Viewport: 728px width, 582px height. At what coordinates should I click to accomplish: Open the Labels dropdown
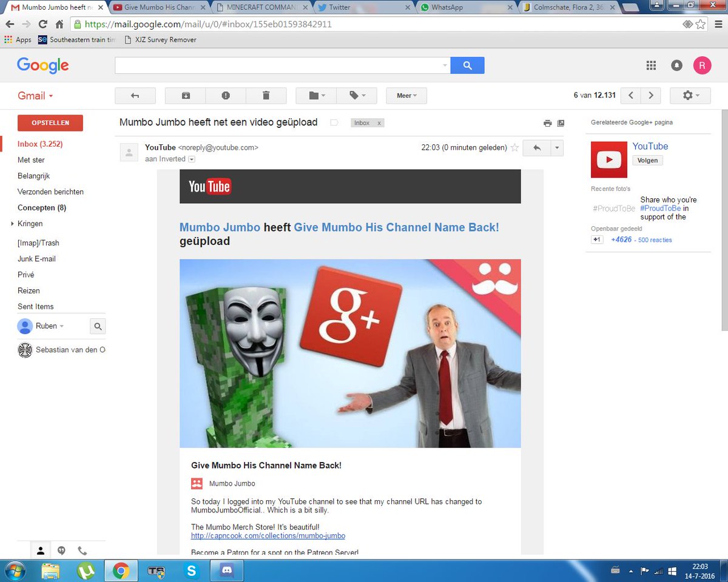pyautogui.click(x=357, y=96)
